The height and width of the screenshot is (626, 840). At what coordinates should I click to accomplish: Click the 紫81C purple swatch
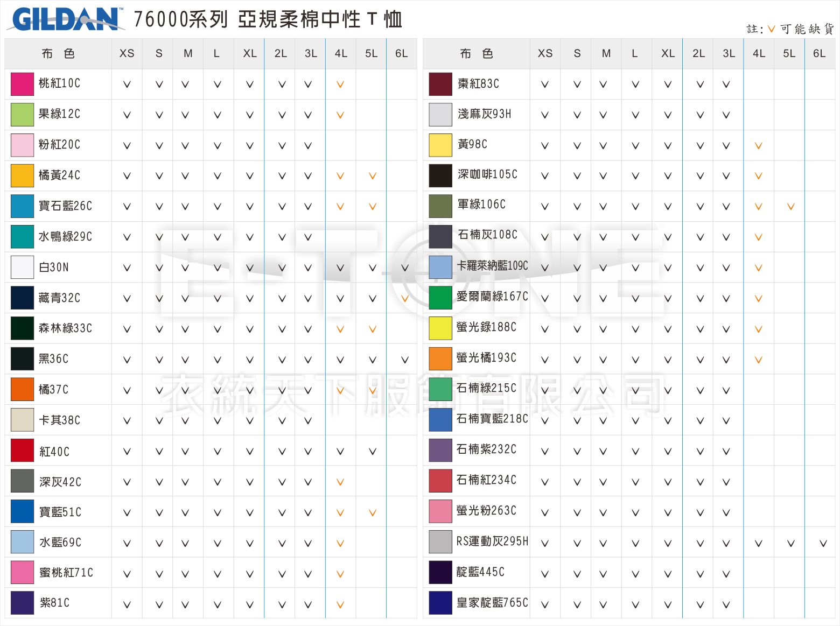pyautogui.click(x=22, y=603)
